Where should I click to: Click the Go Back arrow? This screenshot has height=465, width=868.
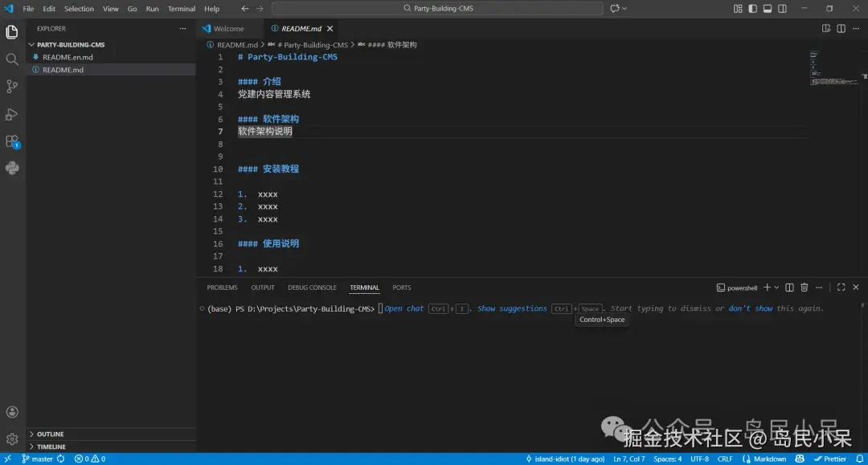click(x=244, y=8)
